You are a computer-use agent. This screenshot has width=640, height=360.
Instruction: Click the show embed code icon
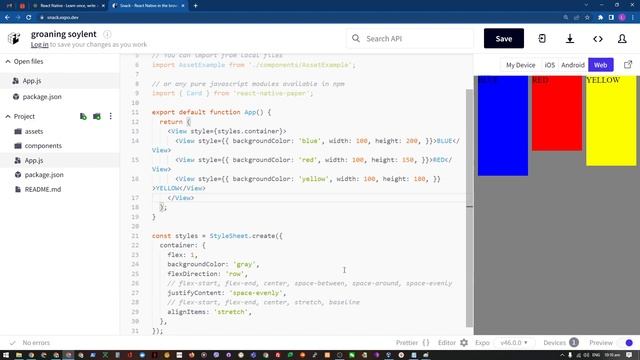(598, 39)
